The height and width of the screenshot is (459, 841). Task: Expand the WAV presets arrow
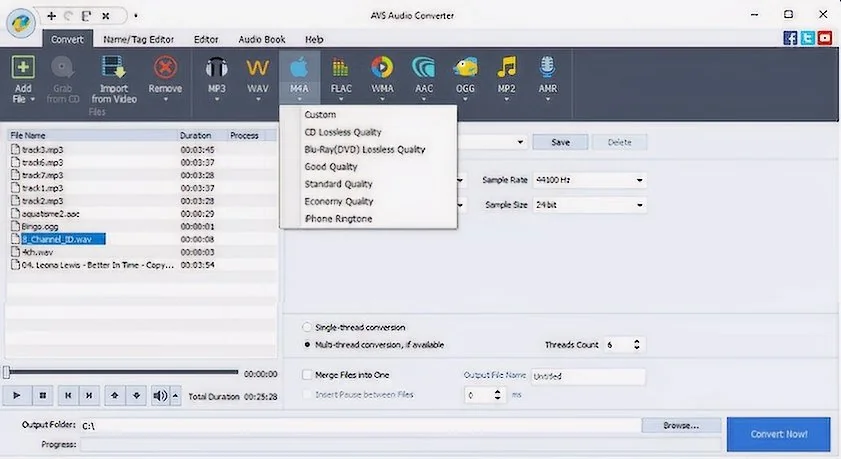pyautogui.click(x=257, y=99)
